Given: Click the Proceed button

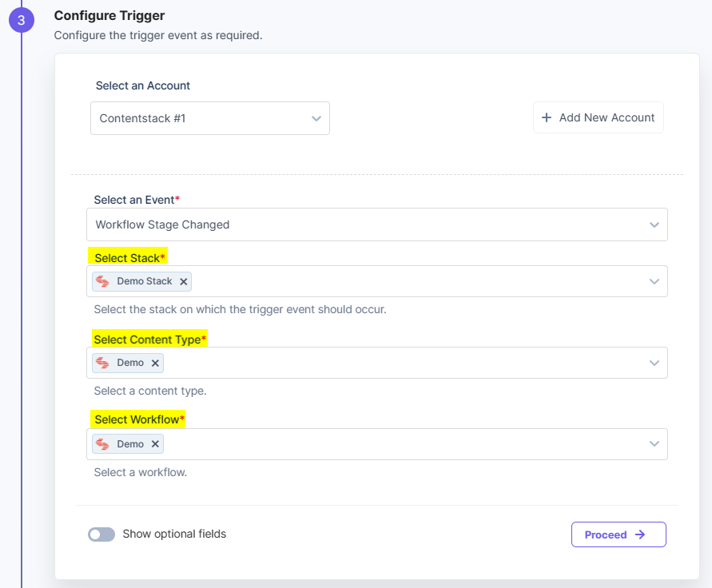Looking at the screenshot, I should pyautogui.click(x=619, y=534).
